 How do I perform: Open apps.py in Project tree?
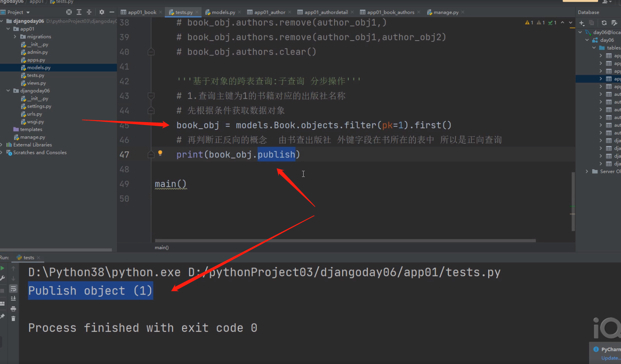coord(36,60)
